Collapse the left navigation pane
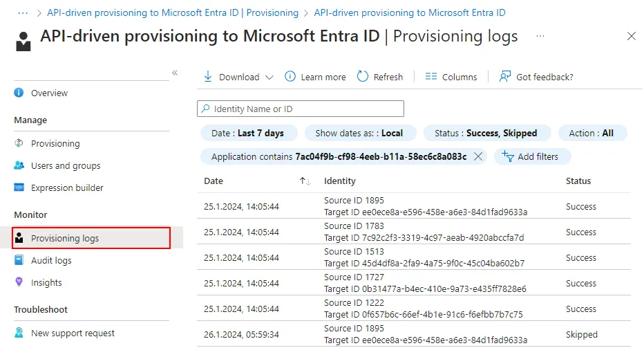Viewport: 644px width, 348px height. (175, 73)
